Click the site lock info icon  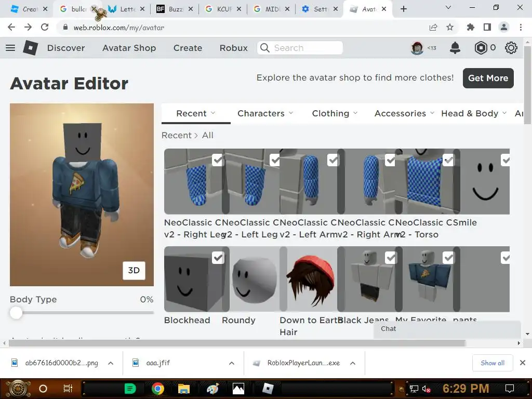pos(65,27)
